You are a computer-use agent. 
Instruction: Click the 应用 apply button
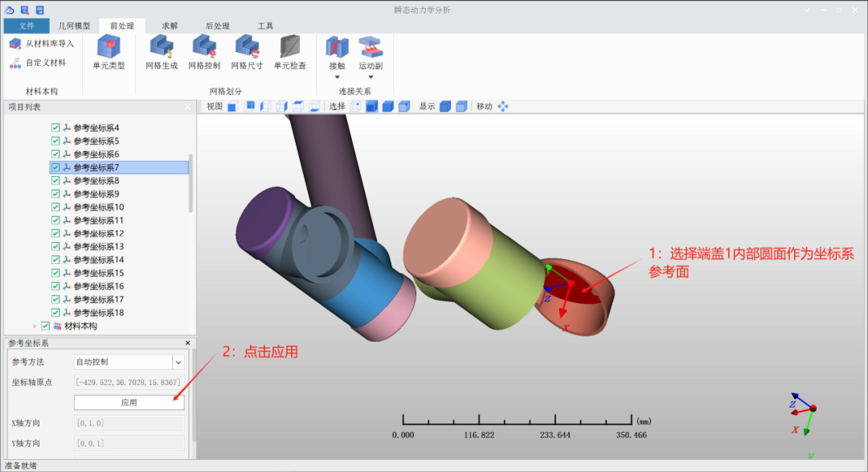tap(129, 403)
